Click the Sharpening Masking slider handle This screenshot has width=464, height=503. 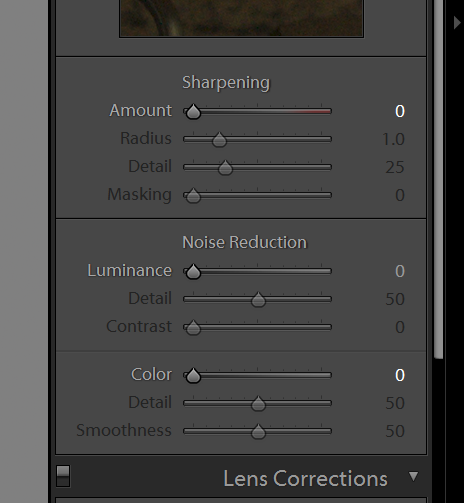(x=193, y=196)
